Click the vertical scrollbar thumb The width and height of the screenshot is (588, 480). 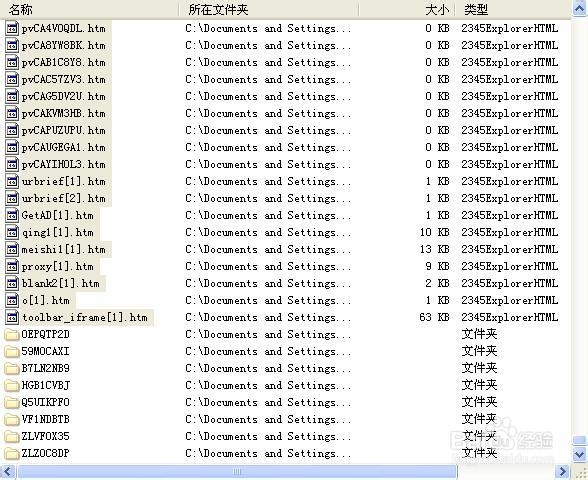tap(580, 440)
